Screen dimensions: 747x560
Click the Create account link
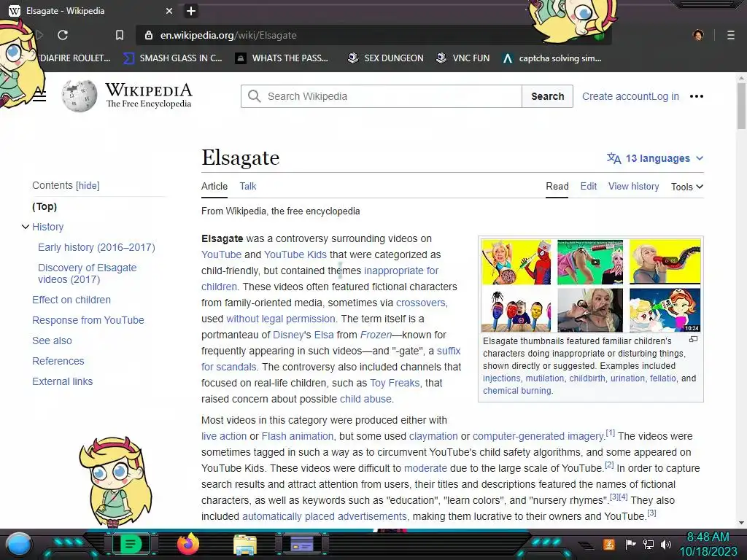click(616, 96)
